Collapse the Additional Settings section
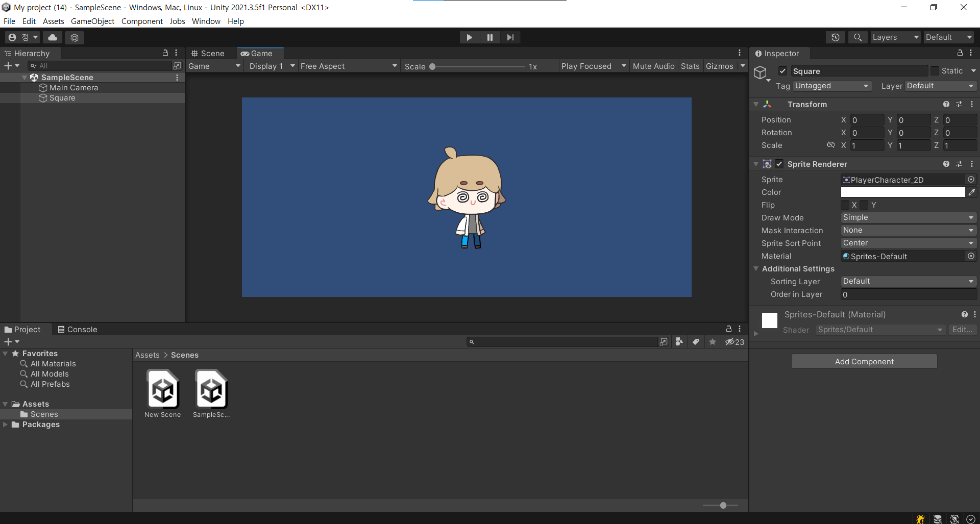Image resolution: width=980 pixels, height=524 pixels. tap(756, 268)
